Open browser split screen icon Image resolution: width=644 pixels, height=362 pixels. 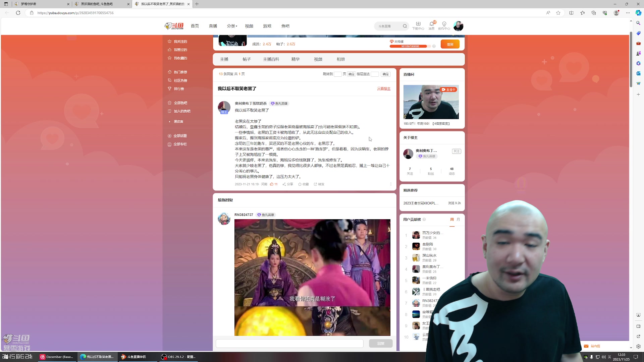coord(572,13)
